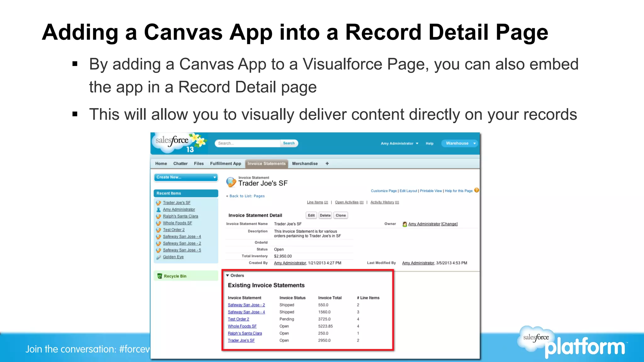The image size is (644, 362).
Task: Click the Invoice Status column header
Action: click(292, 298)
